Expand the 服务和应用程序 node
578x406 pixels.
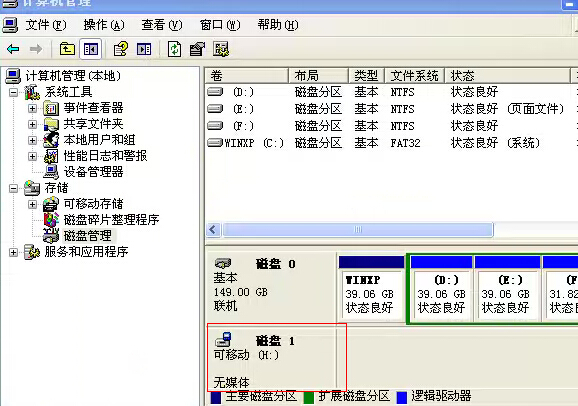point(13,253)
